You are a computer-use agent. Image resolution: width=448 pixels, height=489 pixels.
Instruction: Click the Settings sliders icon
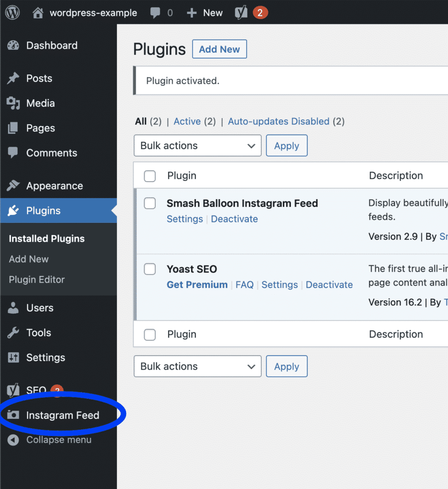[x=13, y=357]
